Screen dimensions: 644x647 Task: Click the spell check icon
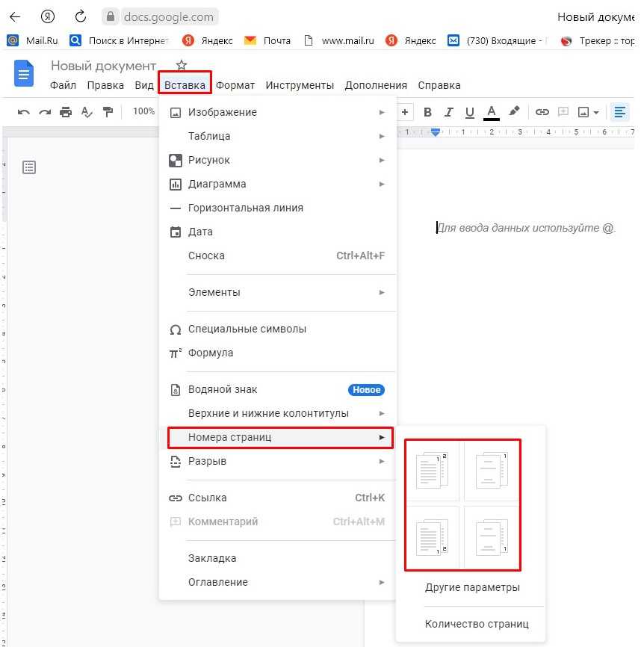(87, 112)
